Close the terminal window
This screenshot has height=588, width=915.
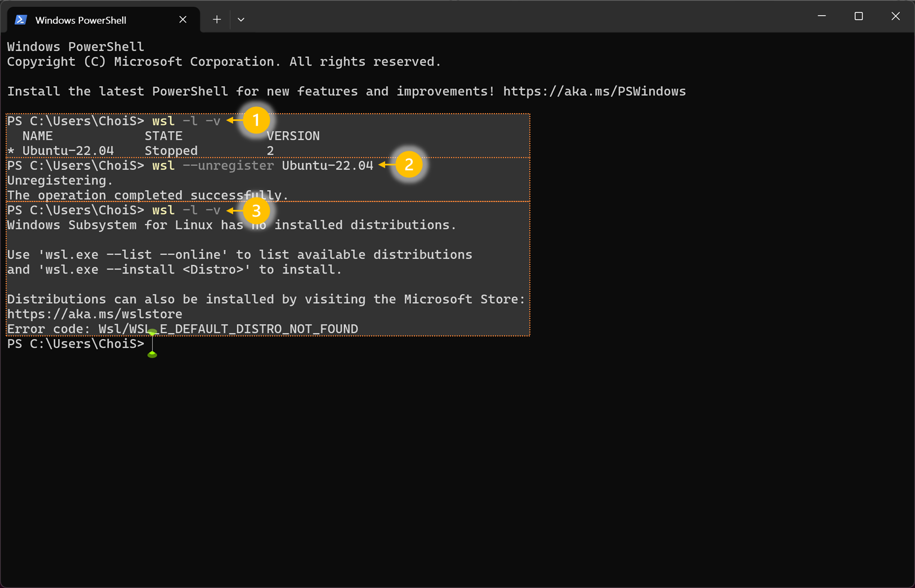(895, 16)
